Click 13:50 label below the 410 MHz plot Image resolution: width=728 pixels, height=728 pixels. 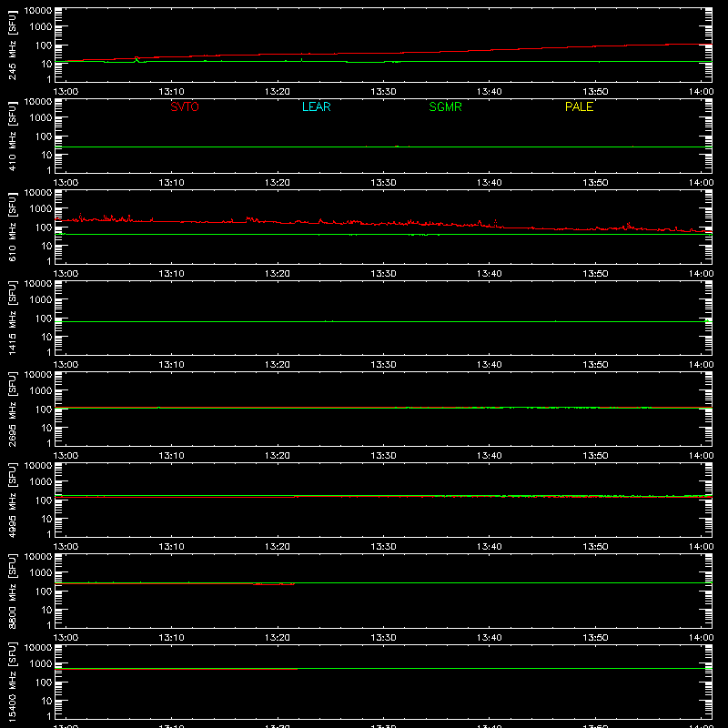[595, 183]
